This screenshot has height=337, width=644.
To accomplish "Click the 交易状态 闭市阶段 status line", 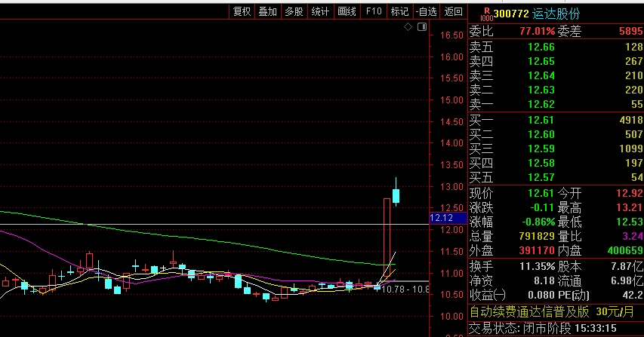I will 543,329.
